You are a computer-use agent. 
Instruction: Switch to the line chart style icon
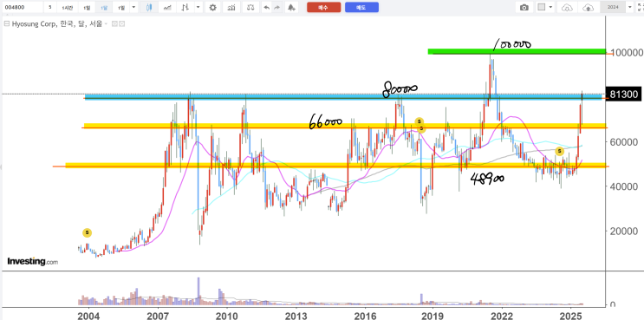(x=167, y=8)
